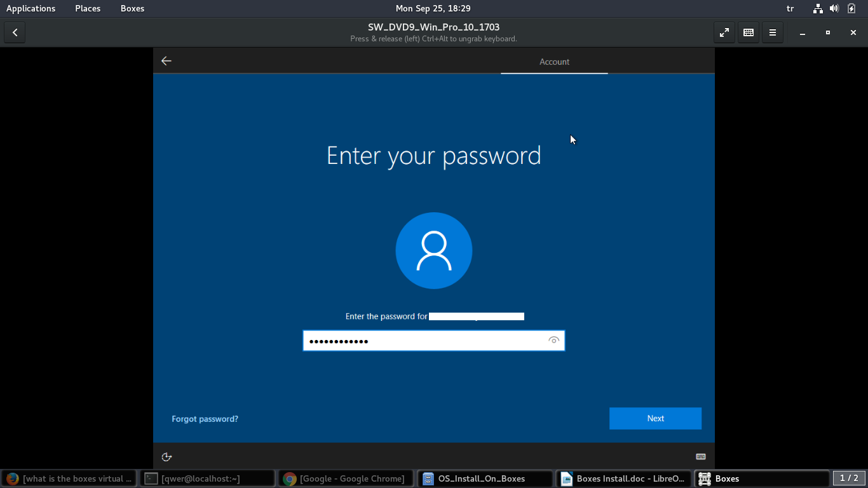Open the Applications menu
868x488 pixels.
31,8
